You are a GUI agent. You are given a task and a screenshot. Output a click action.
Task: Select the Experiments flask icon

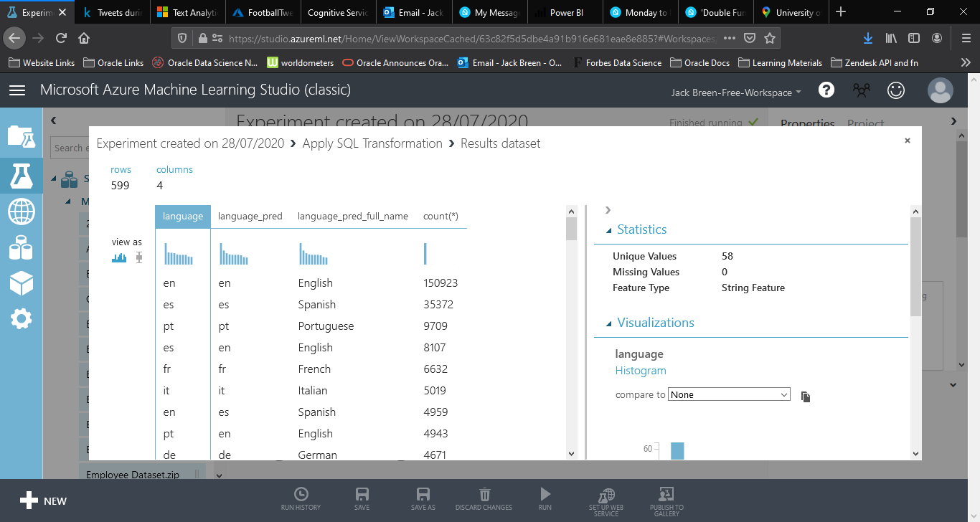pos(21,174)
